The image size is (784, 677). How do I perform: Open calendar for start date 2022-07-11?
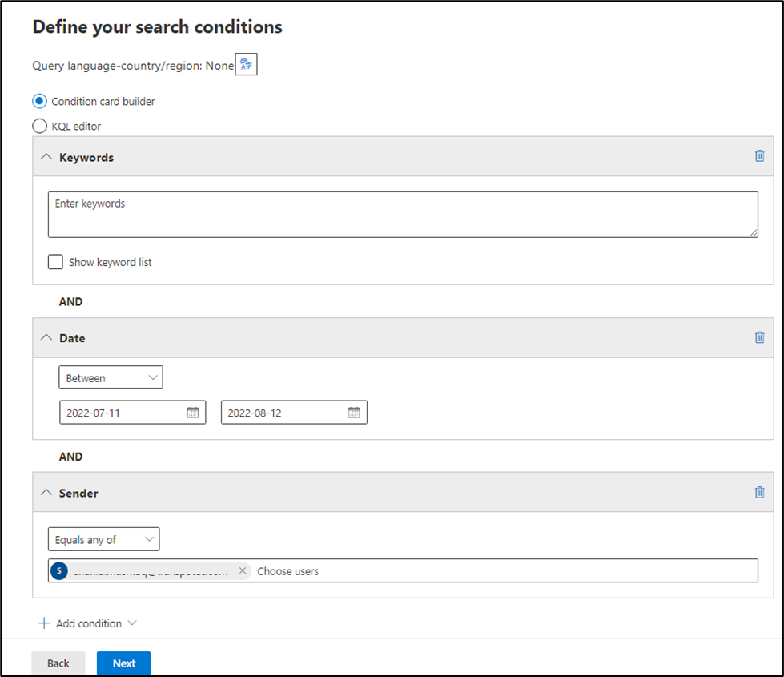pyautogui.click(x=192, y=413)
